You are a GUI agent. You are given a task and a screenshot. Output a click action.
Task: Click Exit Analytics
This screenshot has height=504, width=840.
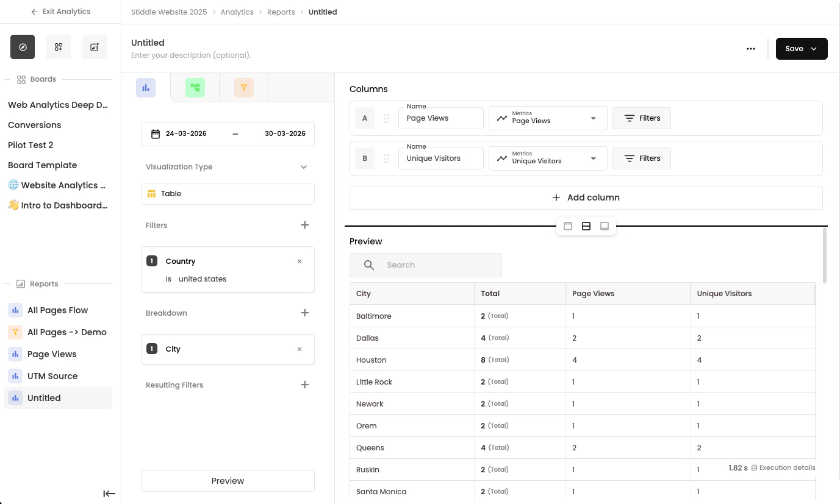[60, 12]
